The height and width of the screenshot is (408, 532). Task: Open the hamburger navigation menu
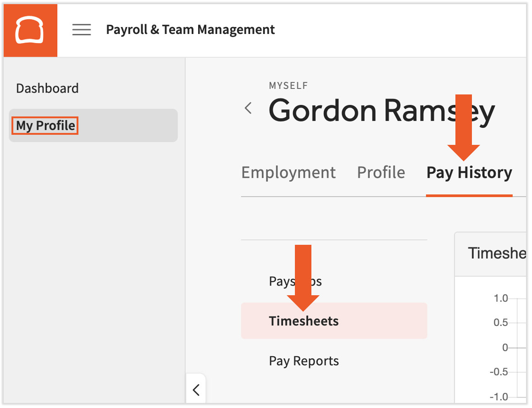pos(82,30)
